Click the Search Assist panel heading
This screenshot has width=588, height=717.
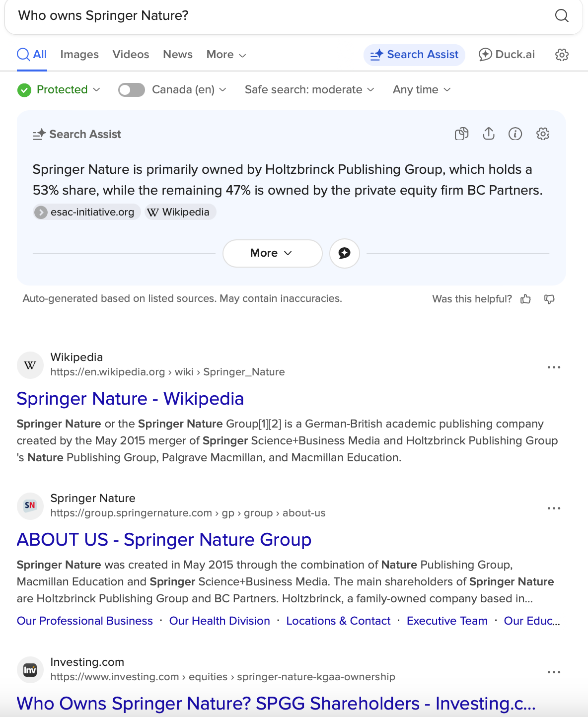click(77, 134)
